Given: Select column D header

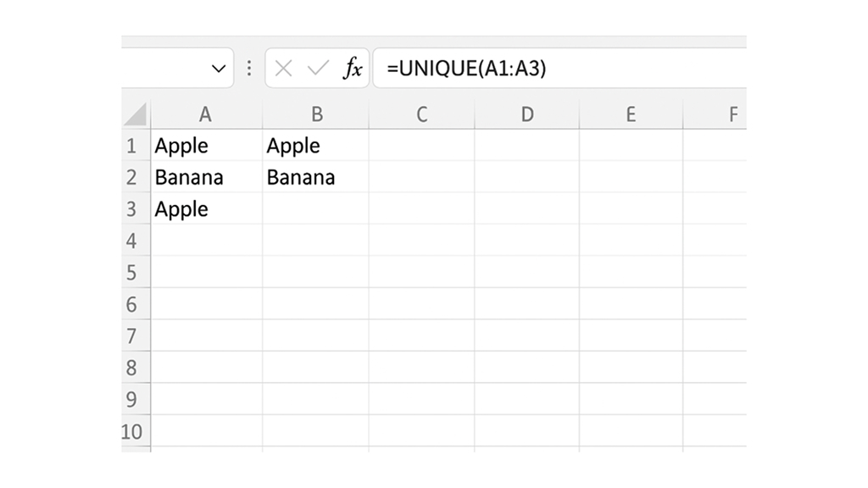Looking at the screenshot, I should 527,113.
